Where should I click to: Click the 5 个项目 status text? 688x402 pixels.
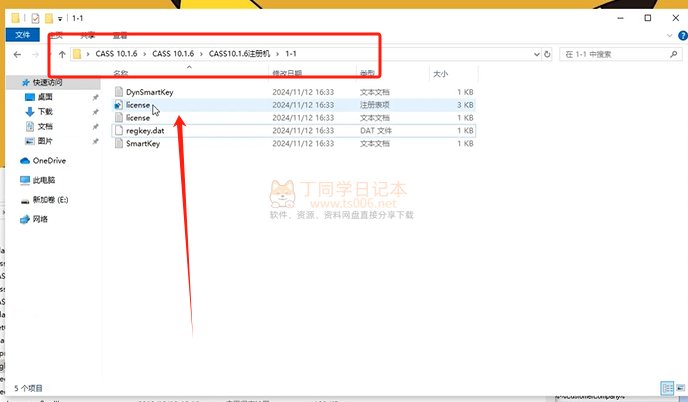click(x=29, y=388)
